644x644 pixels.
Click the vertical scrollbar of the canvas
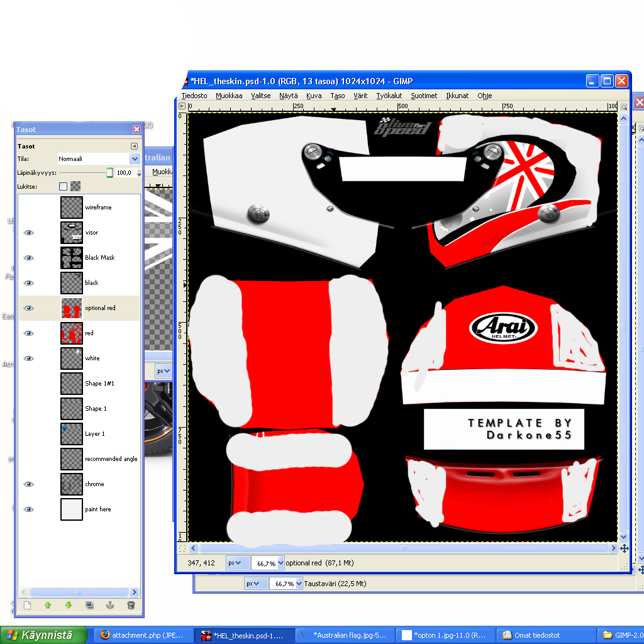coord(623,327)
